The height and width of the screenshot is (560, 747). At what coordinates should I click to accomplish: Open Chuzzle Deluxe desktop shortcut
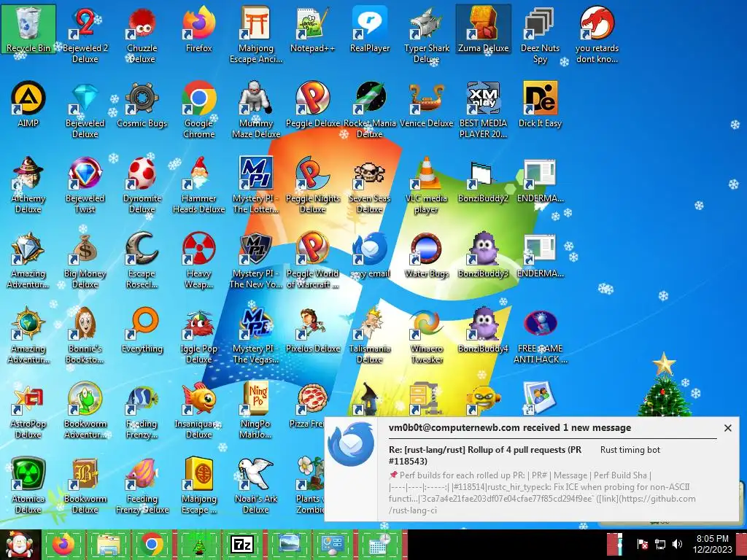click(142, 34)
